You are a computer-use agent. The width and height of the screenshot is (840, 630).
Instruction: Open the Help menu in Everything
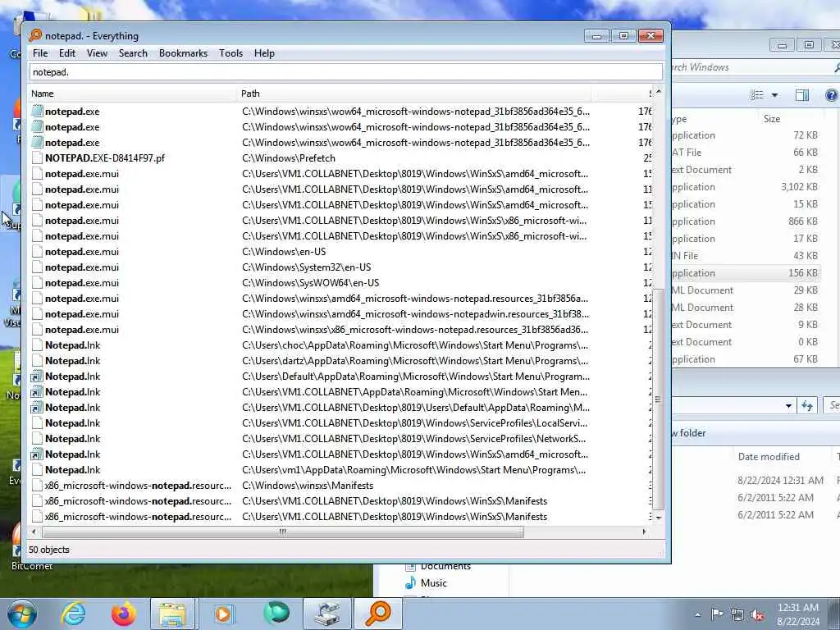click(264, 53)
